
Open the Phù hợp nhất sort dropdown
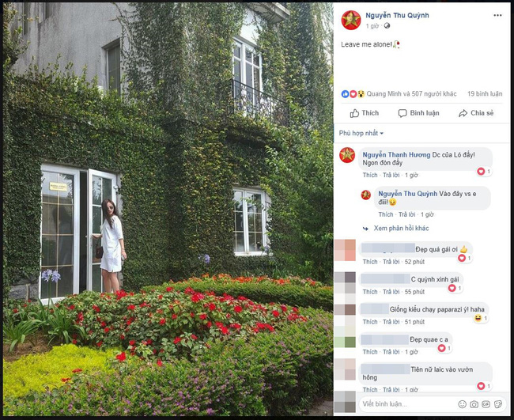[361, 133]
